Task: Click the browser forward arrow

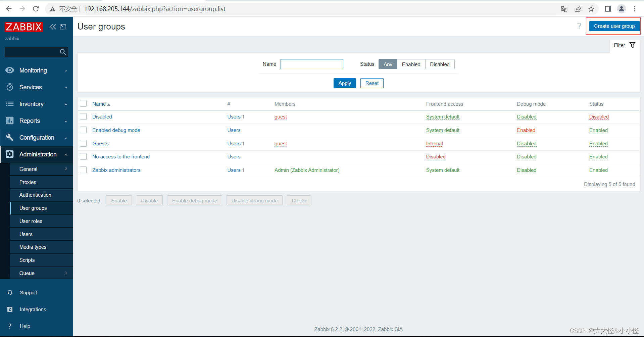Action: click(x=22, y=9)
